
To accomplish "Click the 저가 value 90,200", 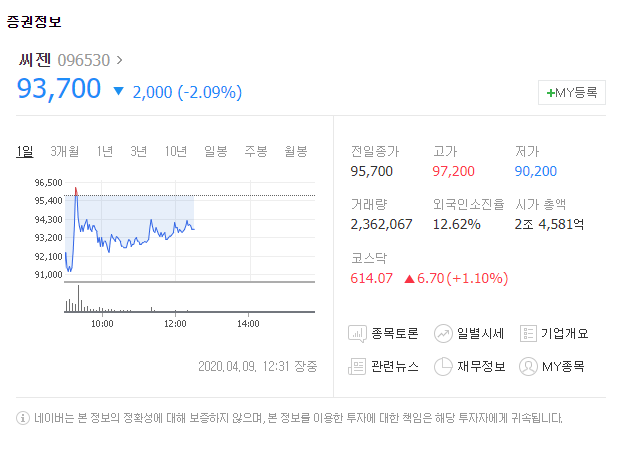I will pyautogui.click(x=536, y=171).
